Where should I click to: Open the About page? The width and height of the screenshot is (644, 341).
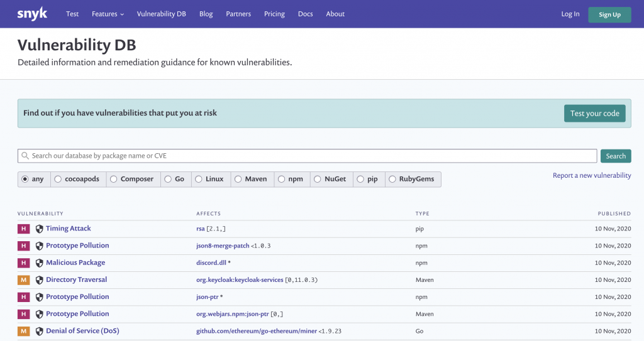click(x=335, y=14)
